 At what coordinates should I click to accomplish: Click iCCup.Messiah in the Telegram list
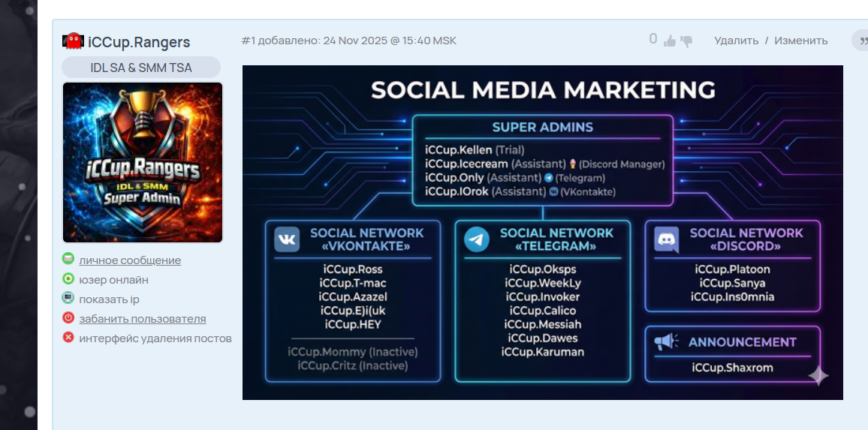[x=543, y=324]
